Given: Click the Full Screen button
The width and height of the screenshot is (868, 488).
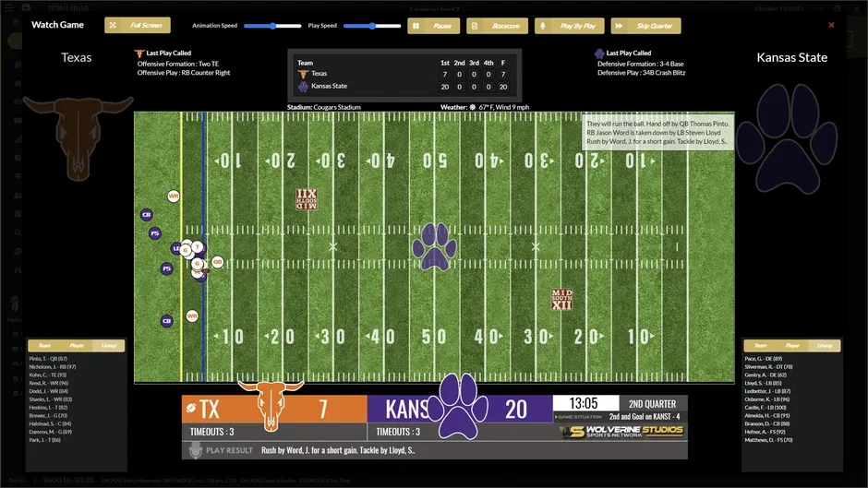Looking at the screenshot, I should pos(138,26).
